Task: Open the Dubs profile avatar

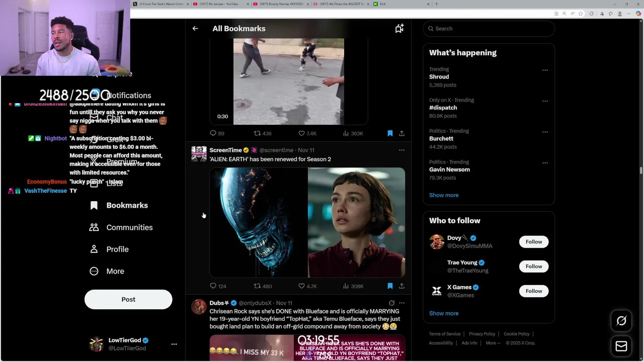Action: tap(199, 307)
